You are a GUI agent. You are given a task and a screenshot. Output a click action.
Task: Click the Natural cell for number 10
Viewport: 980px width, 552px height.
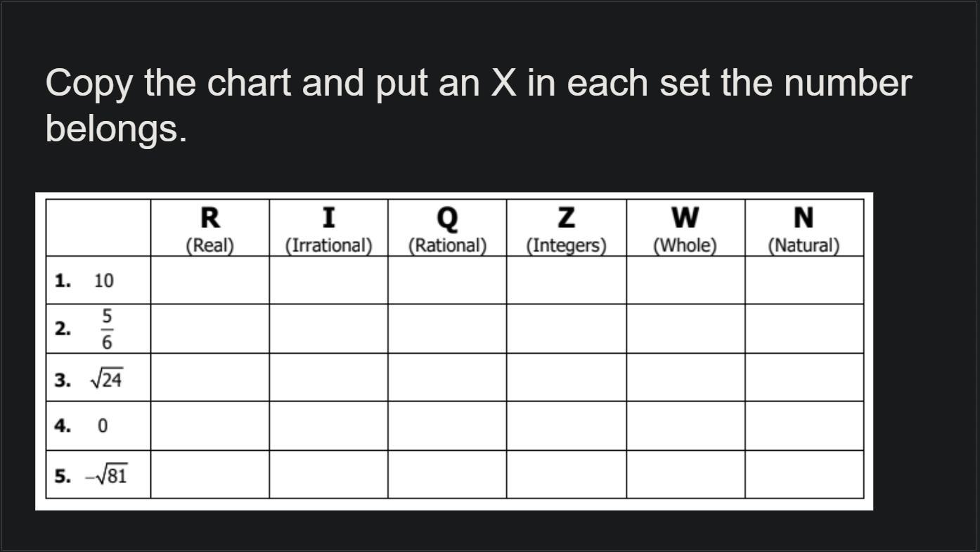(804, 280)
